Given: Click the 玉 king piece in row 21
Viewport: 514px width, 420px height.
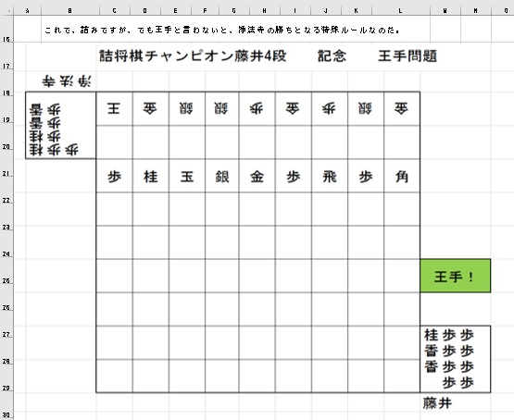Looking at the screenshot, I should coord(187,176).
